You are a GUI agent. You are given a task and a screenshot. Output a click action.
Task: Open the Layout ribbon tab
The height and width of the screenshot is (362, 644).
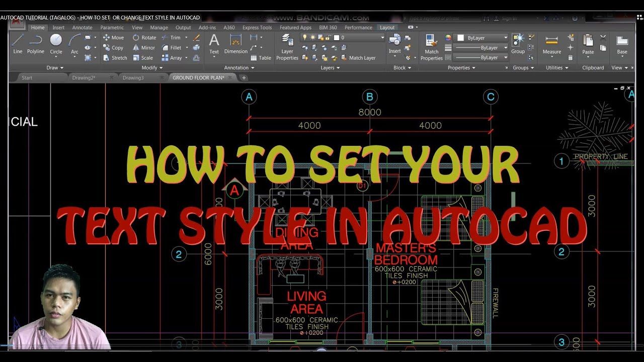[x=387, y=28]
